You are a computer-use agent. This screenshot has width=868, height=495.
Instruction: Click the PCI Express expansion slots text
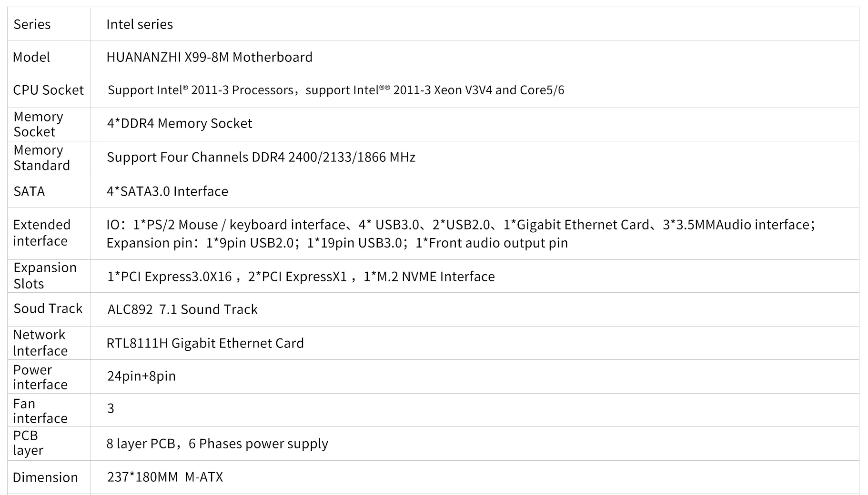coord(301,277)
